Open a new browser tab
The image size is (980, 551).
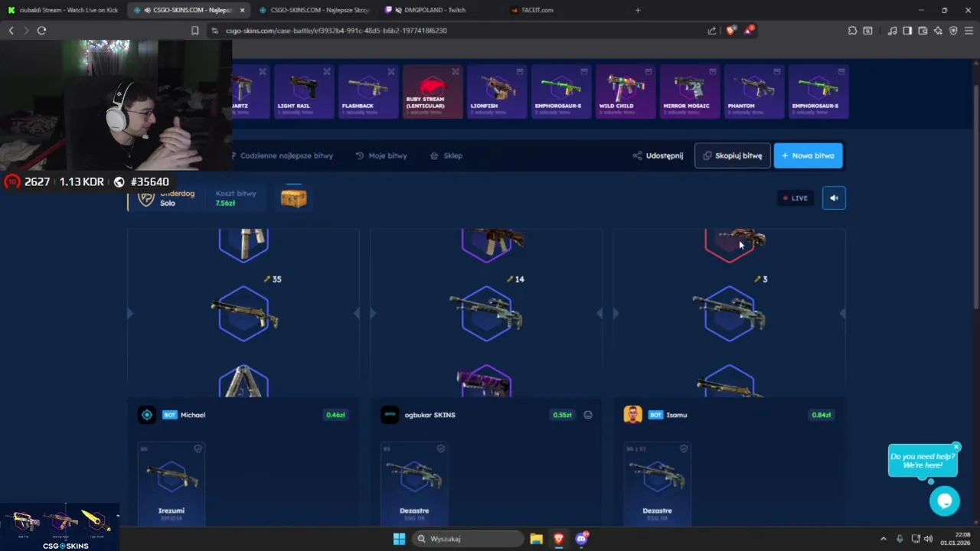point(638,10)
